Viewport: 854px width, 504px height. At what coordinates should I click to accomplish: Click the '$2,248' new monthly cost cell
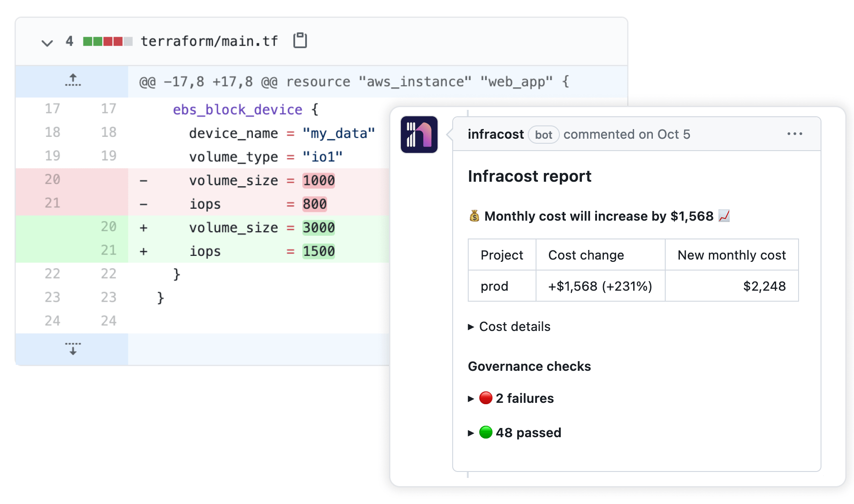point(732,286)
